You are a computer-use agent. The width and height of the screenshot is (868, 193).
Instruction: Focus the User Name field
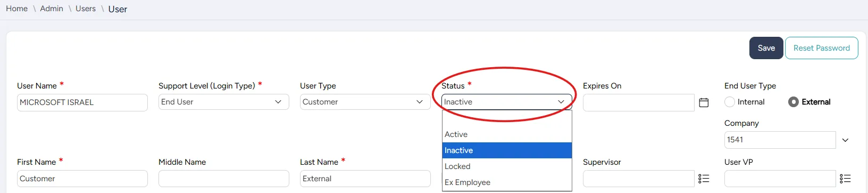pyautogui.click(x=82, y=102)
